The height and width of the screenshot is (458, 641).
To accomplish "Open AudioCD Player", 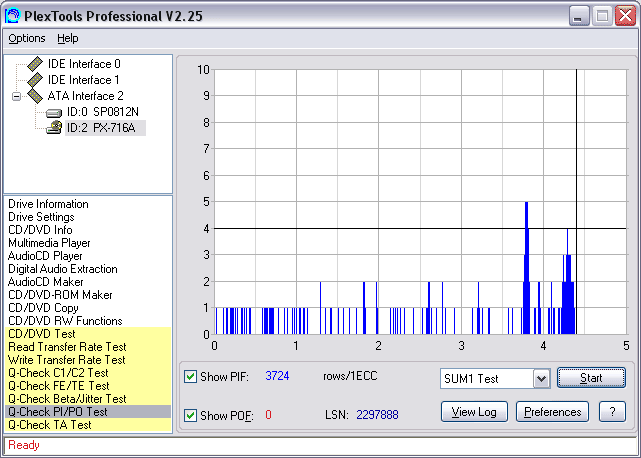I will tap(45, 256).
